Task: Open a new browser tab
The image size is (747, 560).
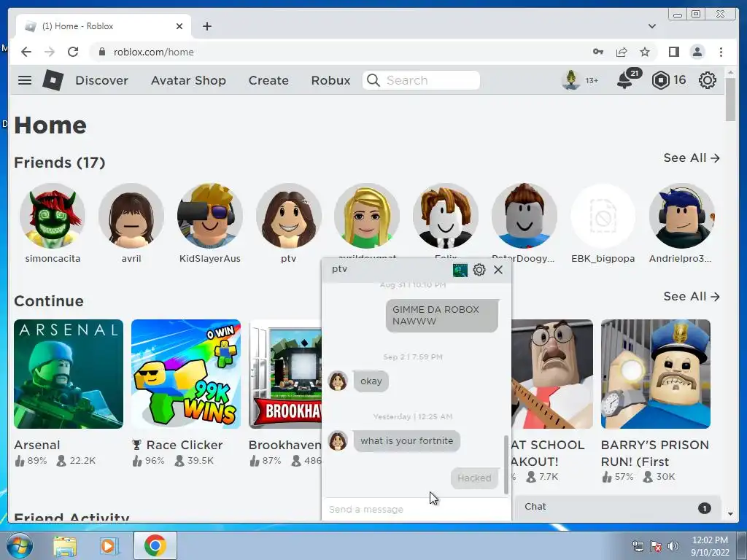Action: tap(206, 26)
